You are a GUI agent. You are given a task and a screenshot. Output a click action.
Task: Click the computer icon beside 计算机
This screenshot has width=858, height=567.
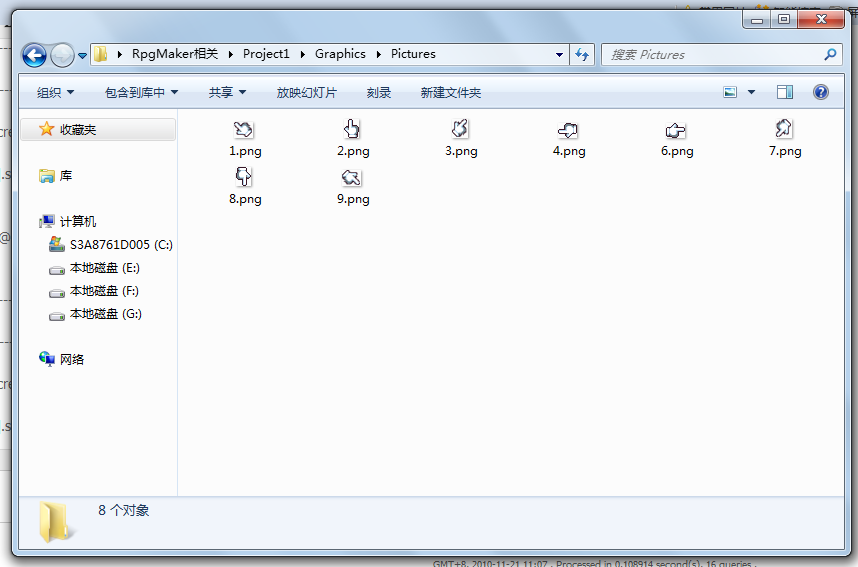click(x=47, y=222)
